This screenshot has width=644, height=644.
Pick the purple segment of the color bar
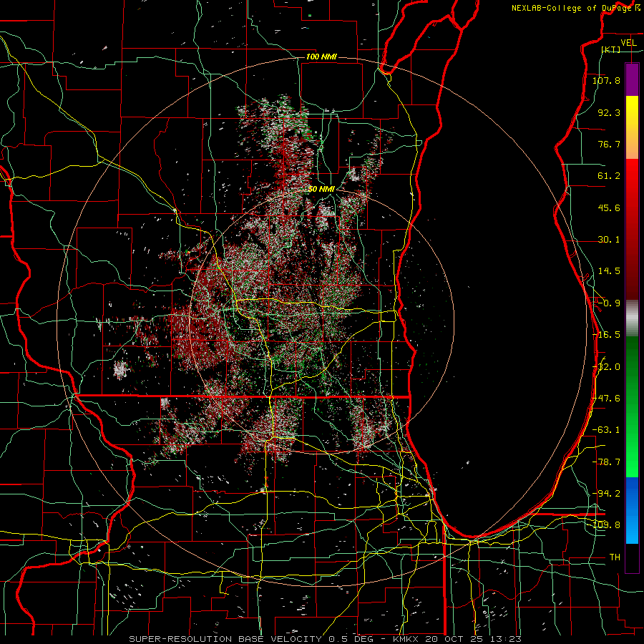coord(632,79)
